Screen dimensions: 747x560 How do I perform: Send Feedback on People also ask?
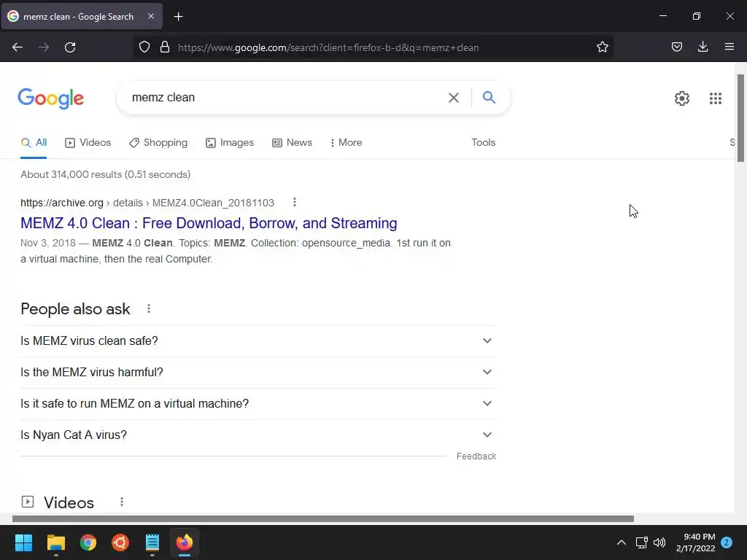pyautogui.click(x=476, y=456)
